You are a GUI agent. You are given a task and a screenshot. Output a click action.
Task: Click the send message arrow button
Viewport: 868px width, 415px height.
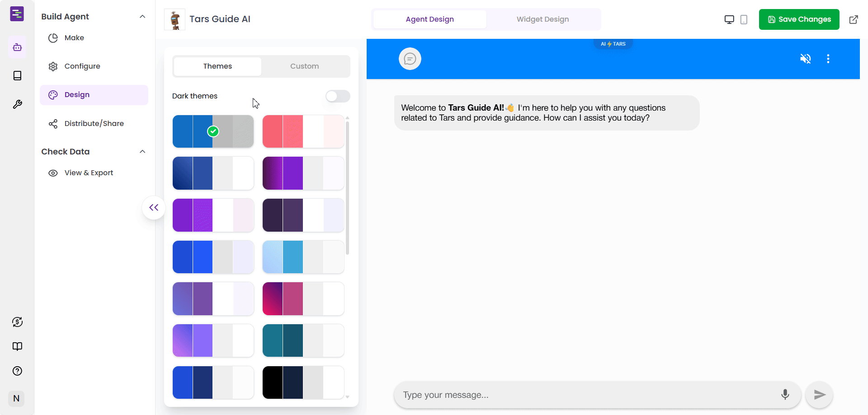coord(819,395)
